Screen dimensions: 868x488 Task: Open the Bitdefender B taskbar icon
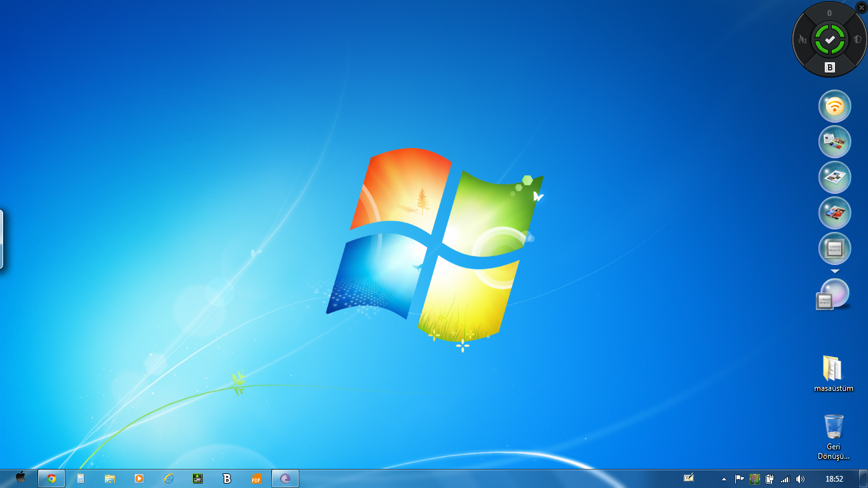pyautogui.click(x=227, y=478)
